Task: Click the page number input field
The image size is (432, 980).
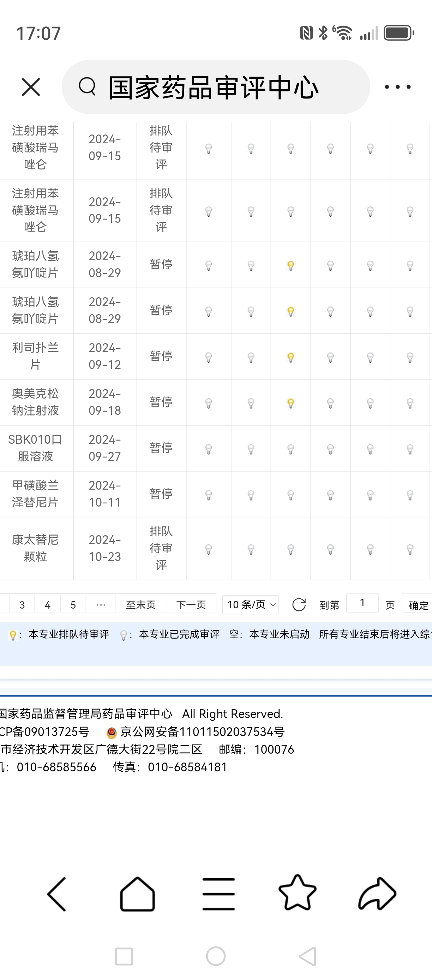Action: [x=362, y=603]
